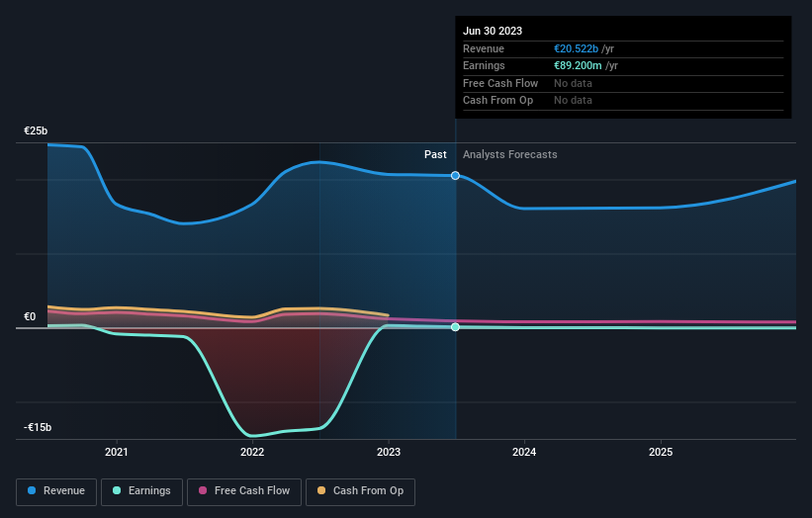The width and height of the screenshot is (812, 518).
Task: Click the 2025 x-axis label
Action: pyautogui.click(x=661, y=452)
